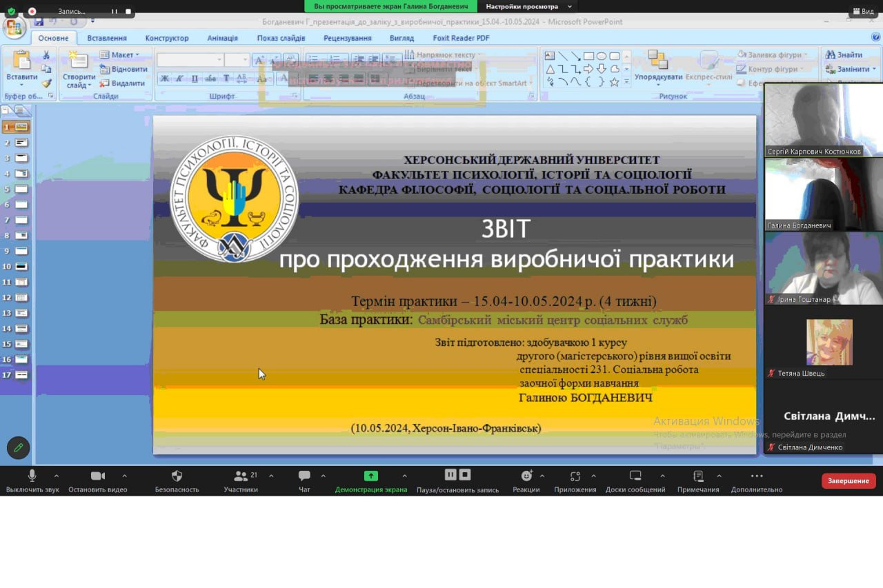The height and width of the screenshot is (588, 883).
Task: Select slide 10 thumbnail in slide panel
Action: (x=21, y=266)
